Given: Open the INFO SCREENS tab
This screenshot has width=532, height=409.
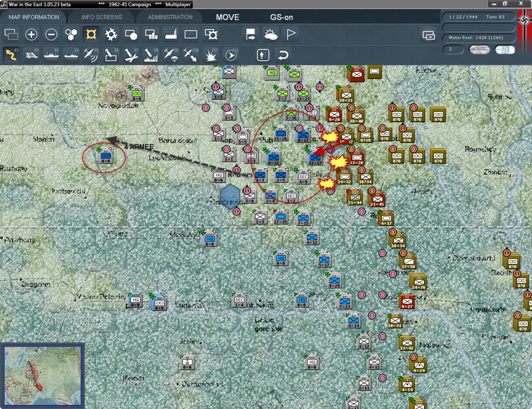Looking at the screenshot, I should pos(101,17).
